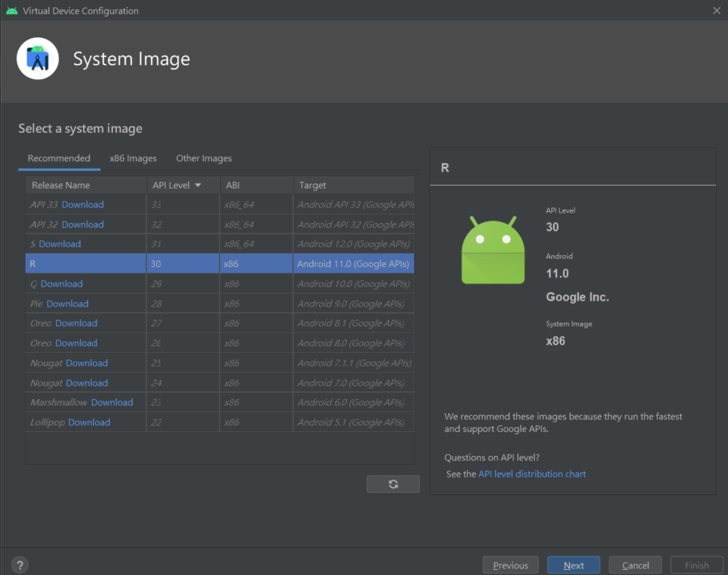Viewport: 728px width, 575px height.
Task: Click the Android Studio logo icon in header
Action: click(37, 59)
